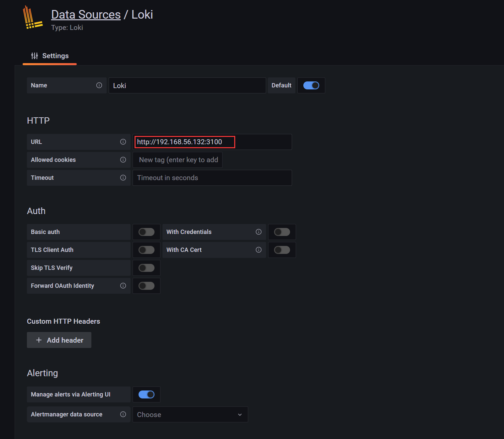
Task: Click the sliders icon beside Settings
Action: (x=35, y=55)
